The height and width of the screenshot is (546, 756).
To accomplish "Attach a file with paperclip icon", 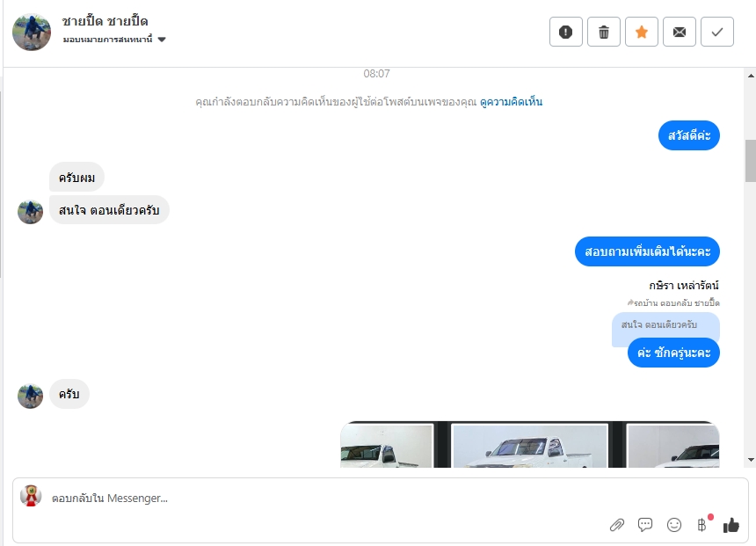I will coord(616,525).
